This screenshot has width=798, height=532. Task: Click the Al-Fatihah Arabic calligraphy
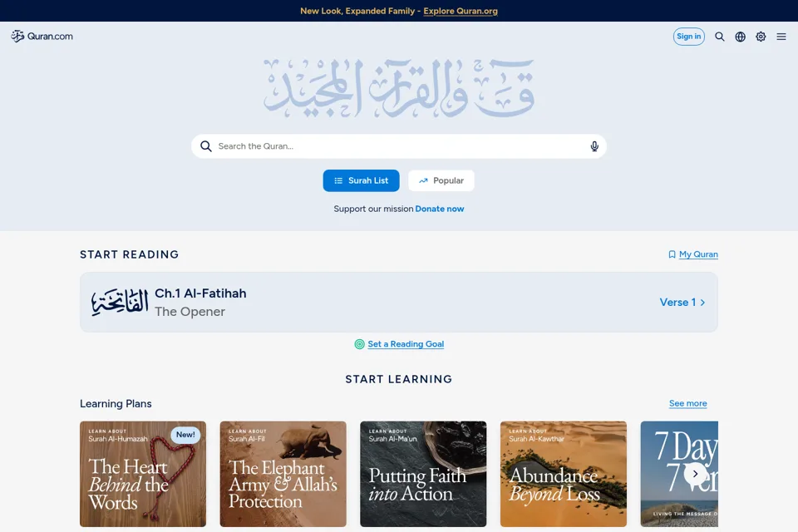[x=120, y=303]
